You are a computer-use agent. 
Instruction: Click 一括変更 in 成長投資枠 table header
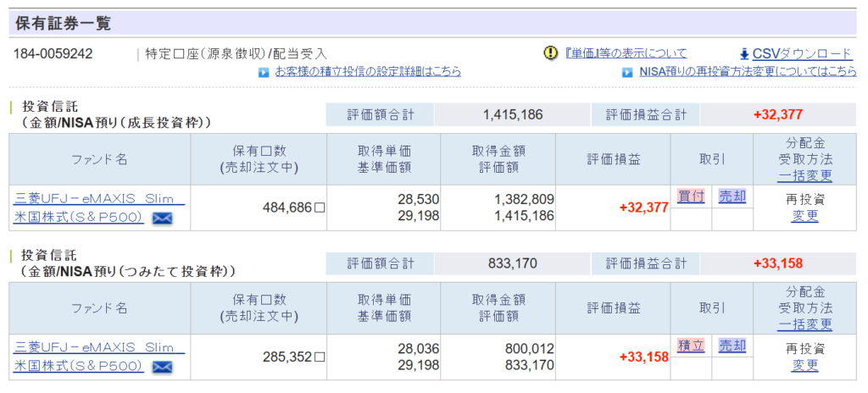[x=804, y=175]
